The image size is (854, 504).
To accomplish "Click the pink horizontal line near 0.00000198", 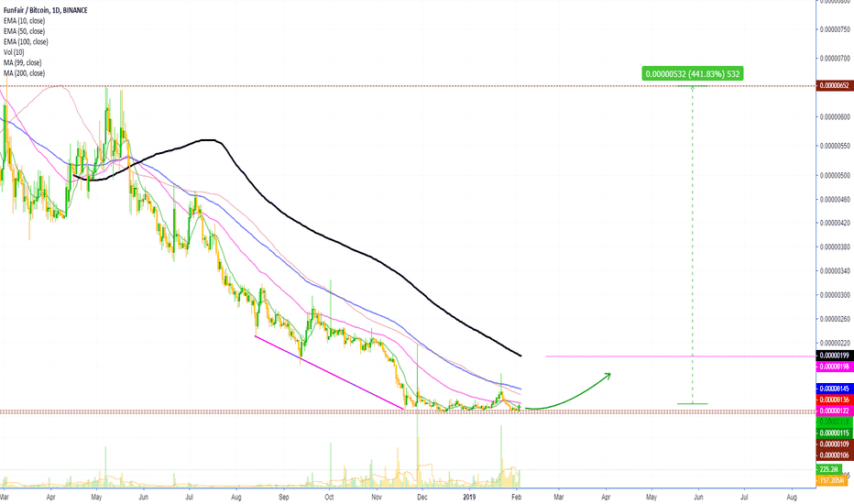I will 681,356.
